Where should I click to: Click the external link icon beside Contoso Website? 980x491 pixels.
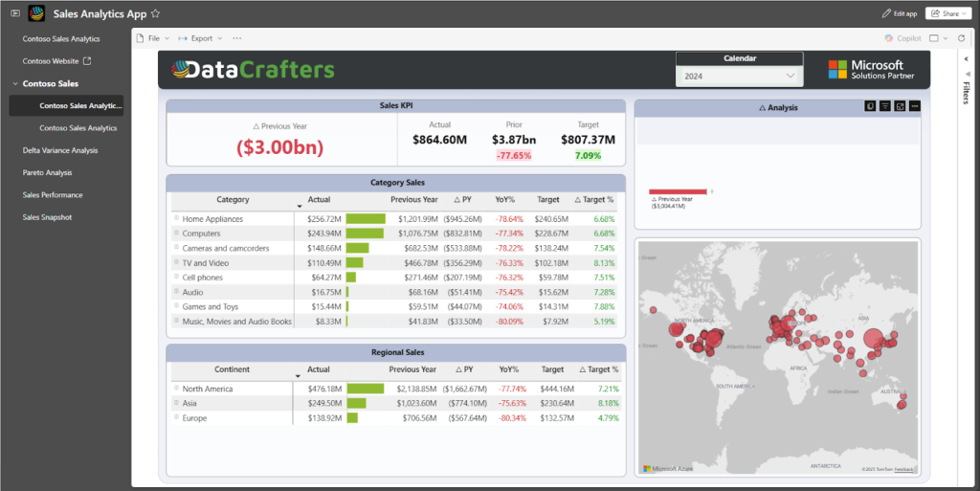tap(87, 60)
